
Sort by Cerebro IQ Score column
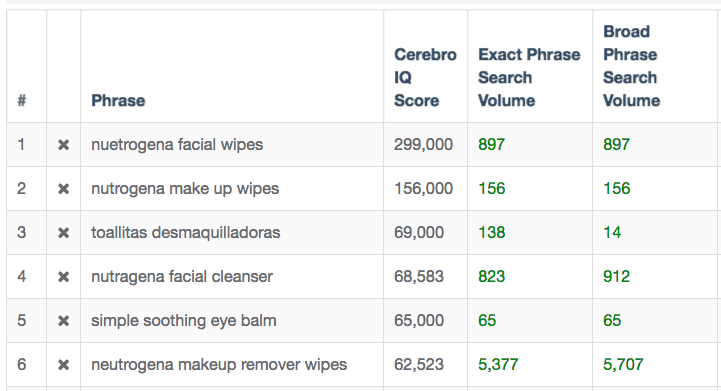click(x=425, y=77)
